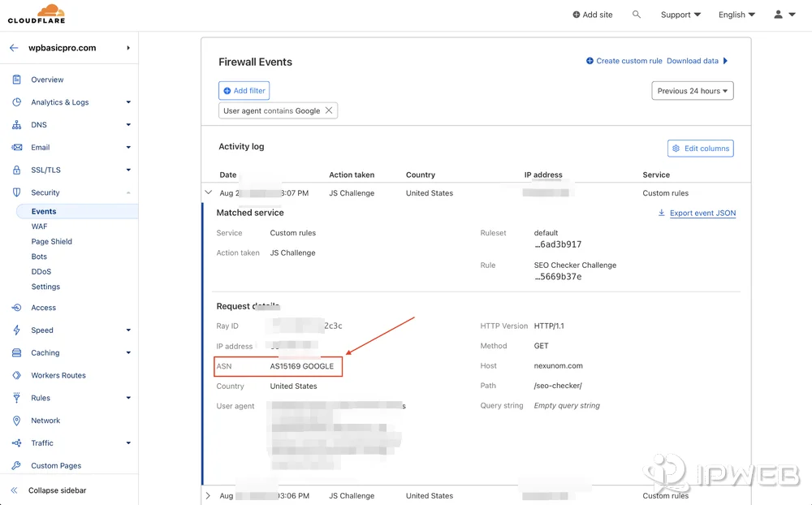Click the download icon beside Export event JSON
This screenshot has width=812, height=505.
click(x=661, y=213)
